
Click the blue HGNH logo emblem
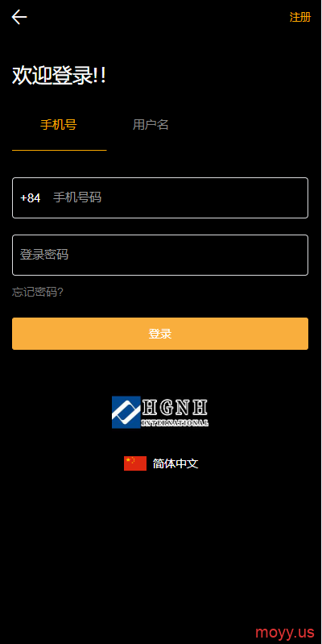coord(126,412)
